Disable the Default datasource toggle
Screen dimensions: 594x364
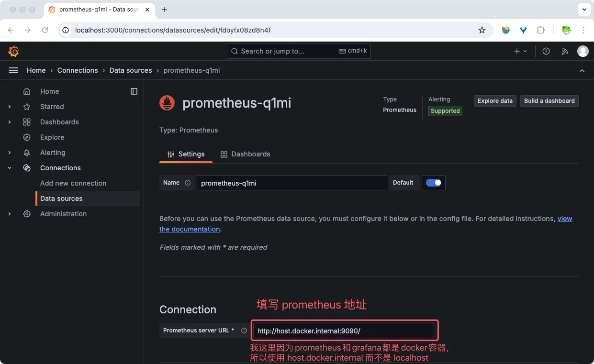point(433,182)
